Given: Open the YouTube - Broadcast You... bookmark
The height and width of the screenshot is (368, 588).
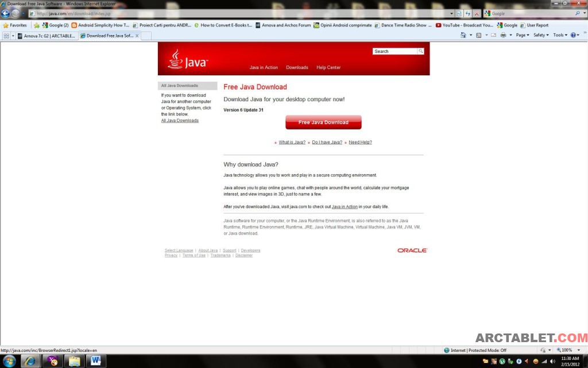Looking at the screenshot, I should click(x=464, y=25).
